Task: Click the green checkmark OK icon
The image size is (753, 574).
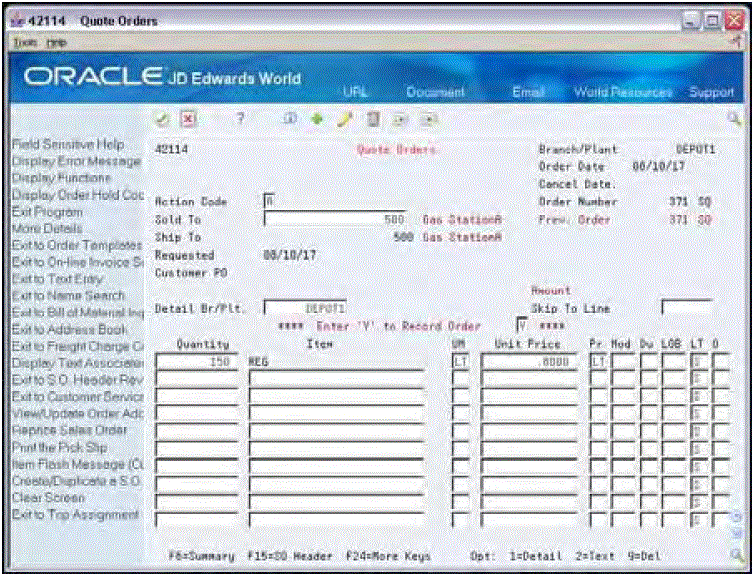Action: point(161,120)
